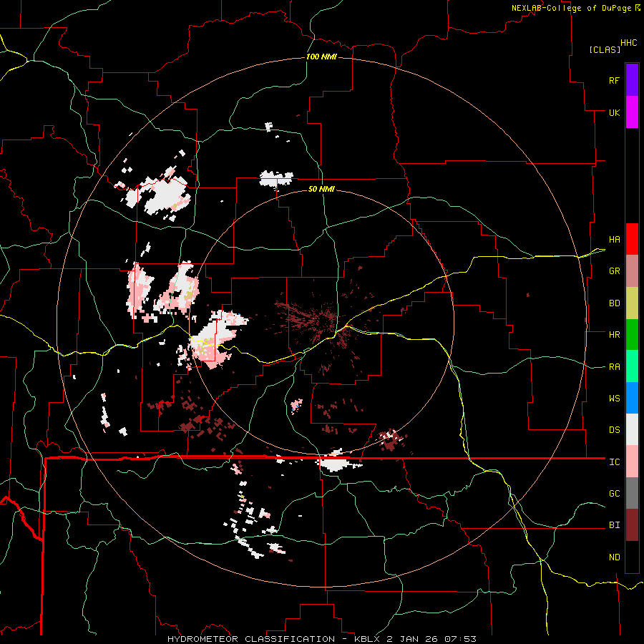The height and width of the screenshot is (644, 644).
Task: Click the HYDROMETEOR CLASSIFICATION title text
Action: [251, 639]
